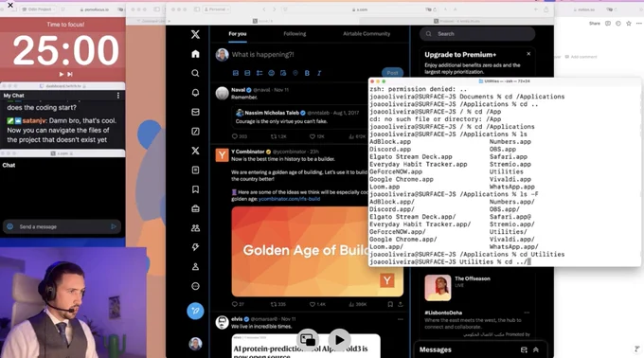Switch to For you tab
Viewport: 644px width, 358px height.
[x=238, y=34]
